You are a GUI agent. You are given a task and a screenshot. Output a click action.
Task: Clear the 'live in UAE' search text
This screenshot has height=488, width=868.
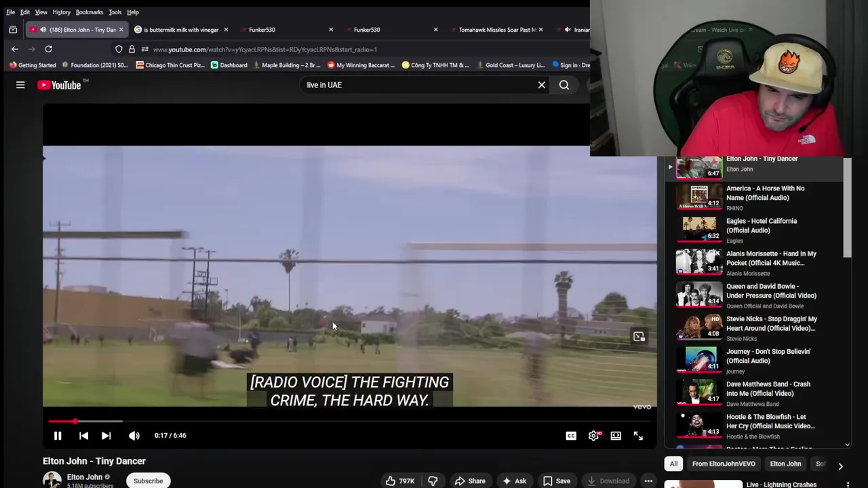click(542, 85)
